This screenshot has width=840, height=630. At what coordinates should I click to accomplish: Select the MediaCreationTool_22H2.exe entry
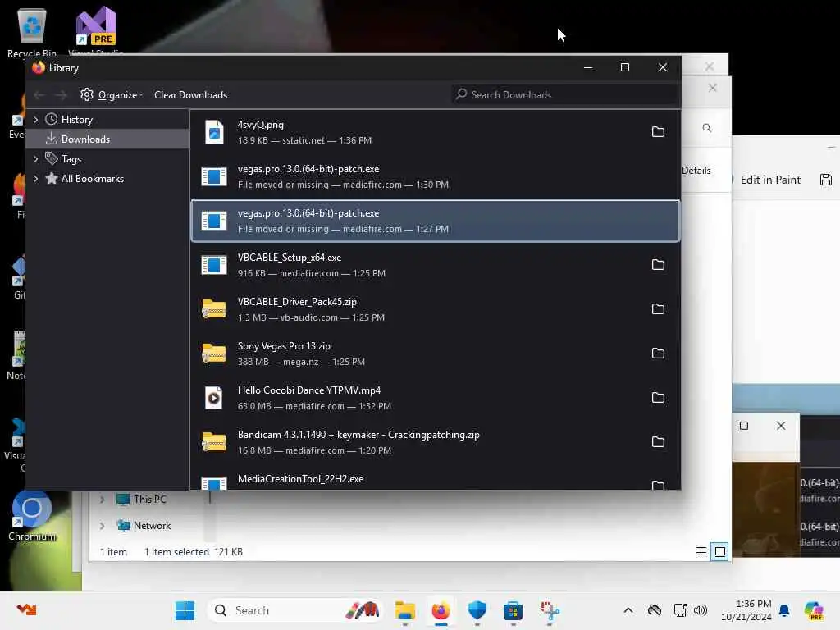tap(436, 479)
